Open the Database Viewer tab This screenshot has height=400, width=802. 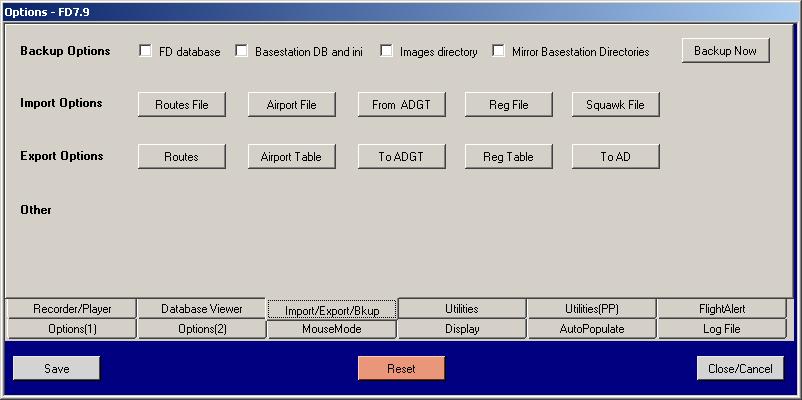click(x=202, y=309)
